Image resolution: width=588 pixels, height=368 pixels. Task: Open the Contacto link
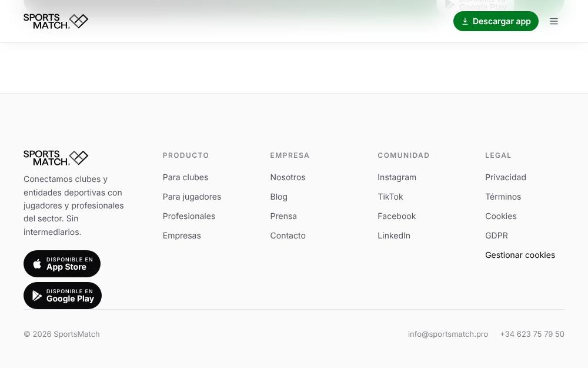[288, 236]
